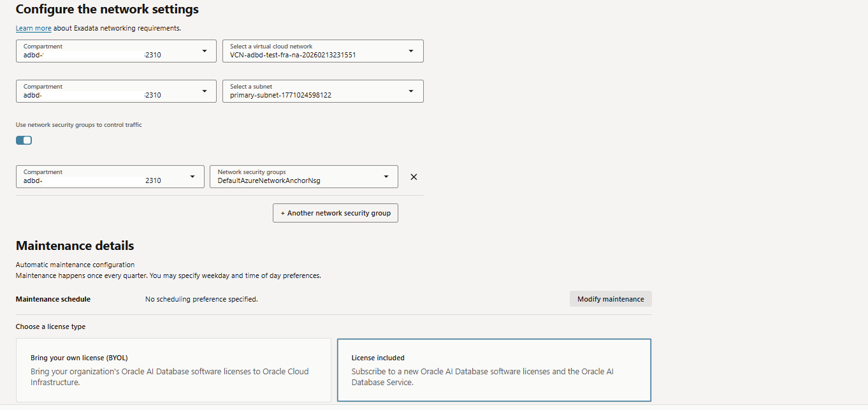Click the dropdown chevron on first Compartment selector

[x=204, y=50]
